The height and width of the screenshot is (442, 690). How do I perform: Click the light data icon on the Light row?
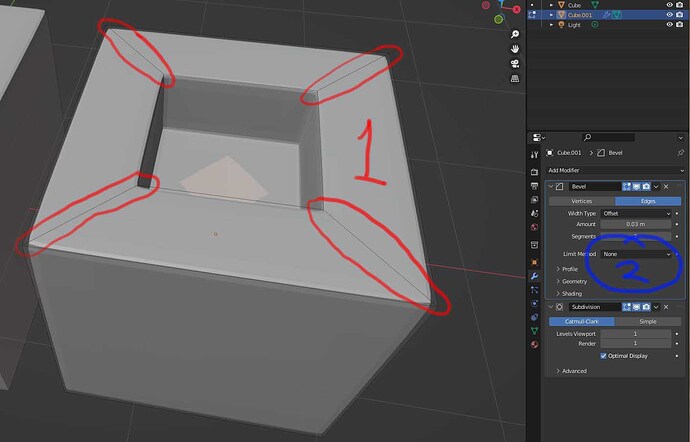(595, 25)
